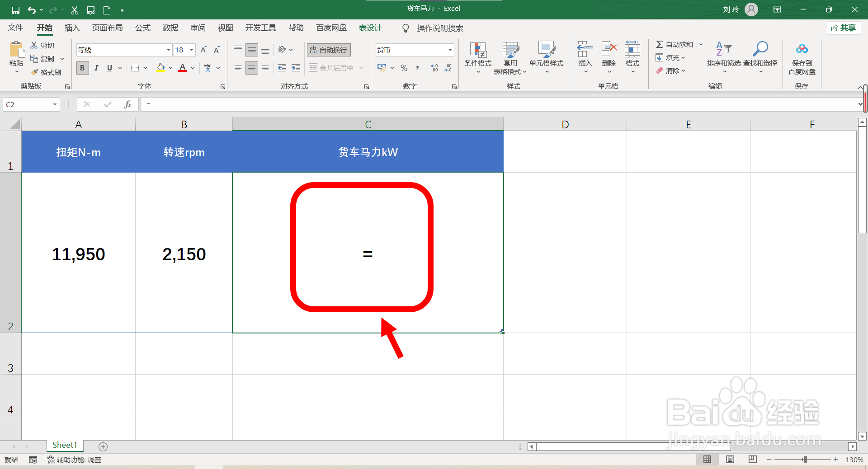
Task: Click Save to Baidu Netdisk icon
Action: (x=802, y=49)
